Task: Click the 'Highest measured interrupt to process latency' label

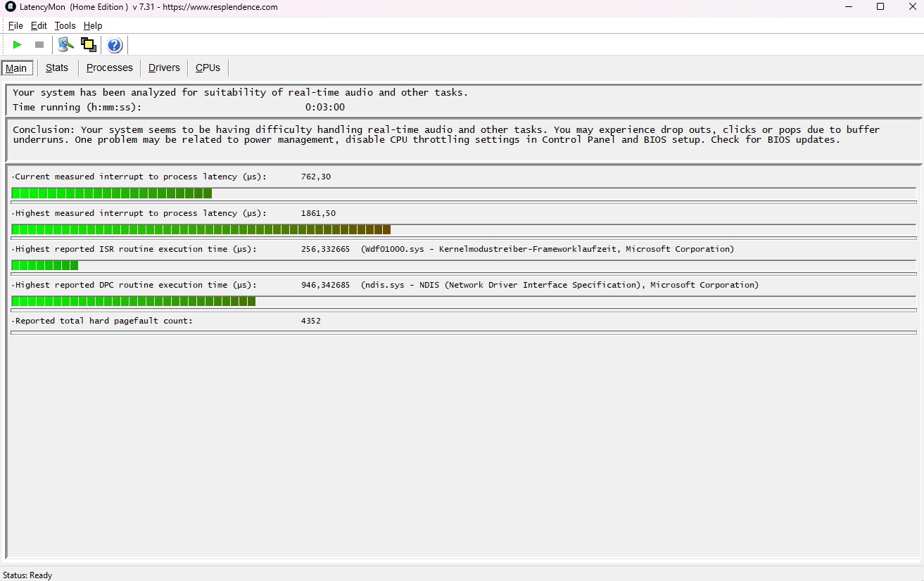Action: [x=141, y=213]
